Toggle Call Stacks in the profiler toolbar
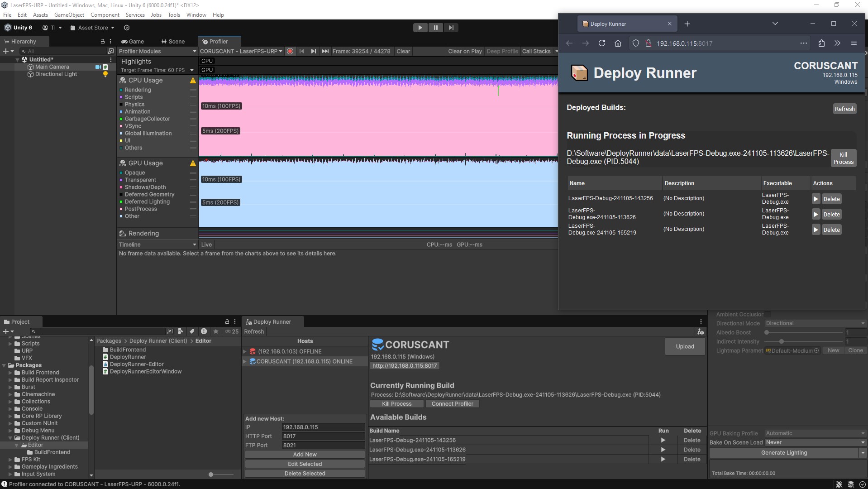Image resolution: width=868 pixels, height=489 pixels. click(536, 51)
